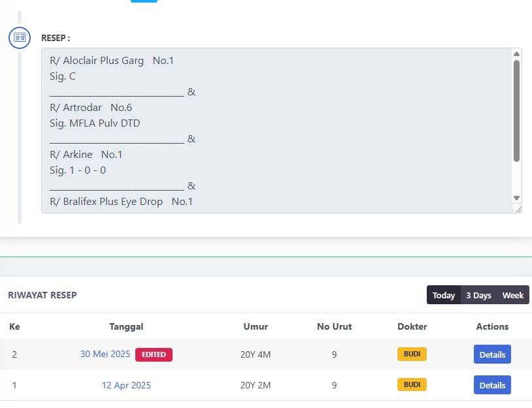Click the Tanggal column header
This screenshot has width=532, height=408.
[126, 326]
